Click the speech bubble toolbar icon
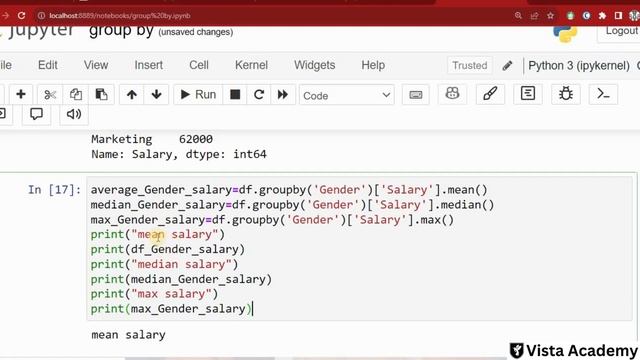 [36, 114]
